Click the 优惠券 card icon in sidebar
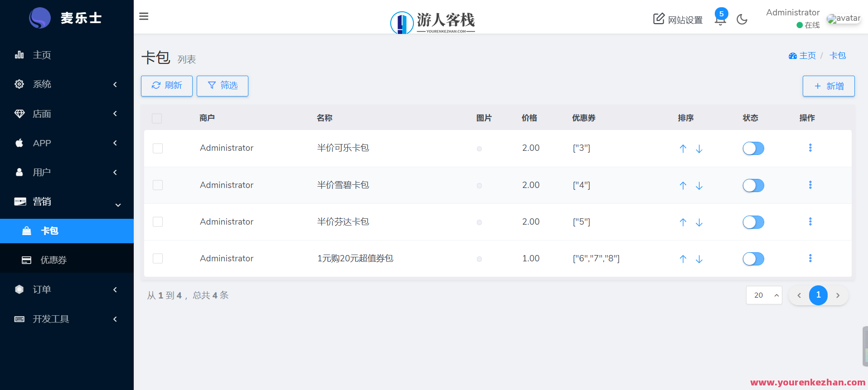Viewport: 868px width, 390px height. (27, 260)
